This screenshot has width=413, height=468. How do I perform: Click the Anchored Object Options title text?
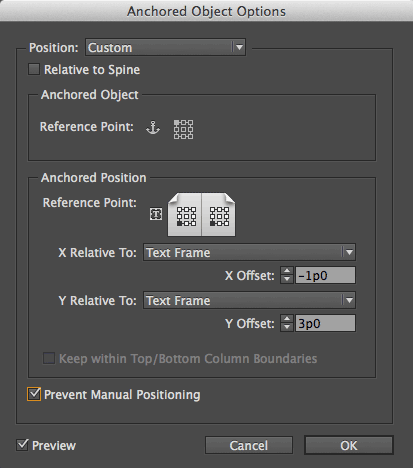click(x=206, y=11)
